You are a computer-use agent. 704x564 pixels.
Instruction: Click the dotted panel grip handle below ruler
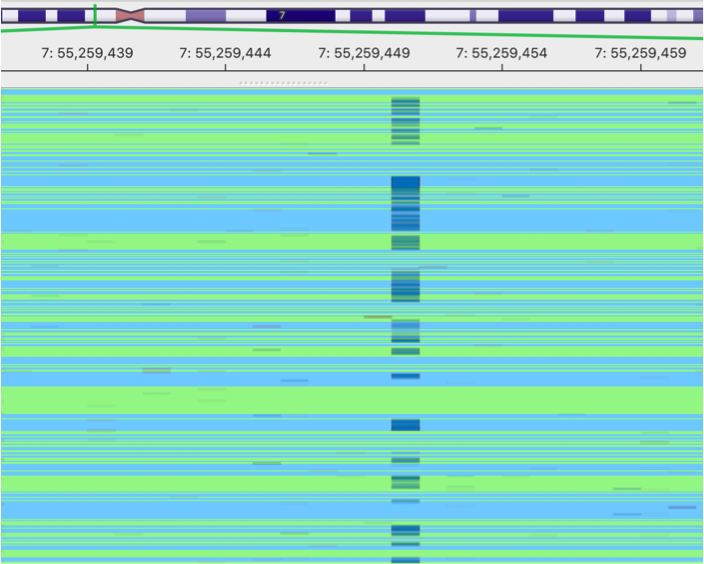(283, 83)
